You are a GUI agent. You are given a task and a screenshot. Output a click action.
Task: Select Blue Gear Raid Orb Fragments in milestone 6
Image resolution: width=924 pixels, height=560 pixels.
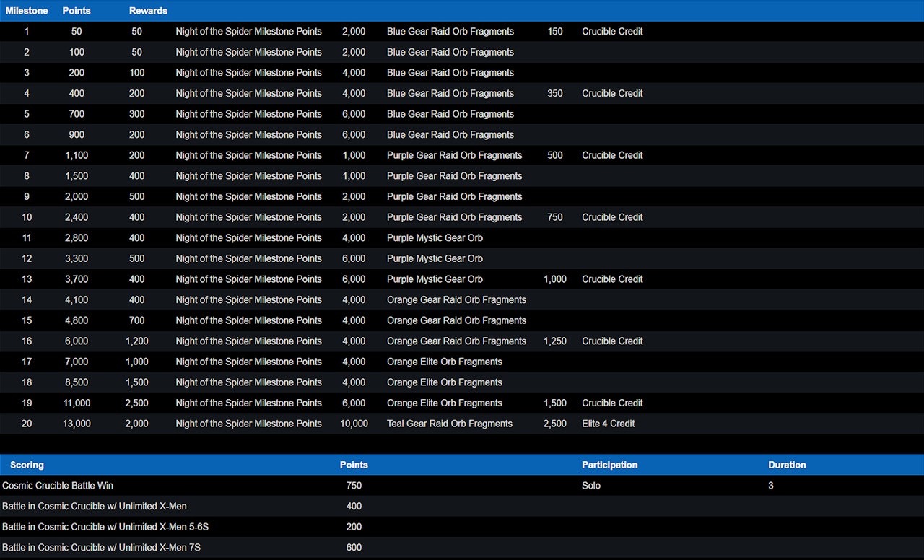point(450,135)
